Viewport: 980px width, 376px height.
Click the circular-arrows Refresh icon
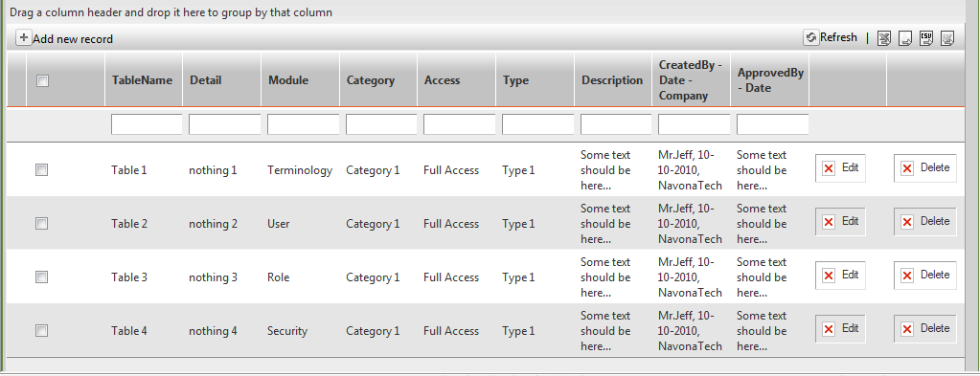(x=810, y=37)
